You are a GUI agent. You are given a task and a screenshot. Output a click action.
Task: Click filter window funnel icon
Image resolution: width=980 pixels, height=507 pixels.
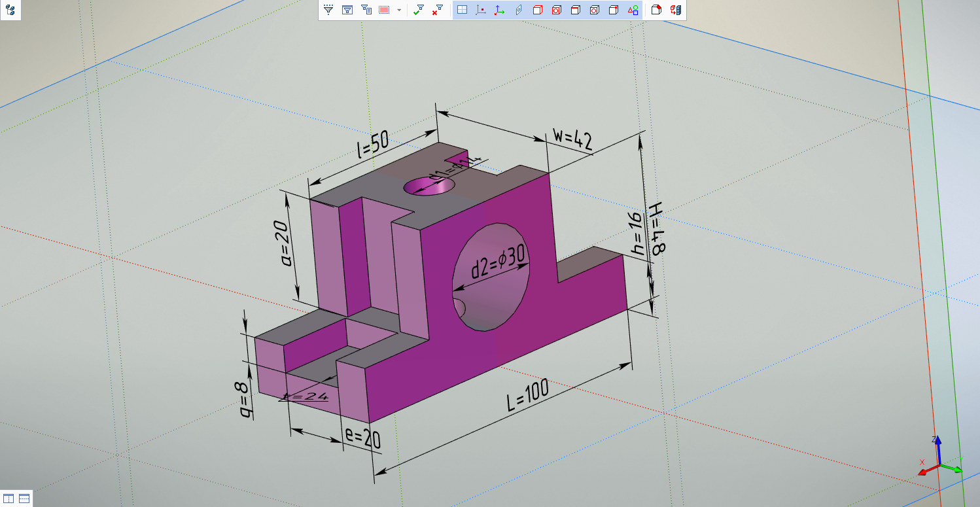347,10
